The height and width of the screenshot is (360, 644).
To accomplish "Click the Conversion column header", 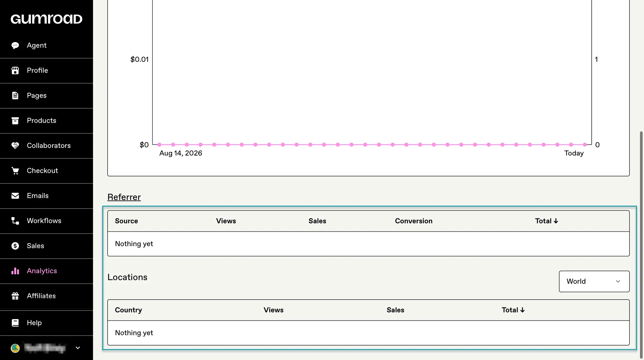I will point(414,221).
